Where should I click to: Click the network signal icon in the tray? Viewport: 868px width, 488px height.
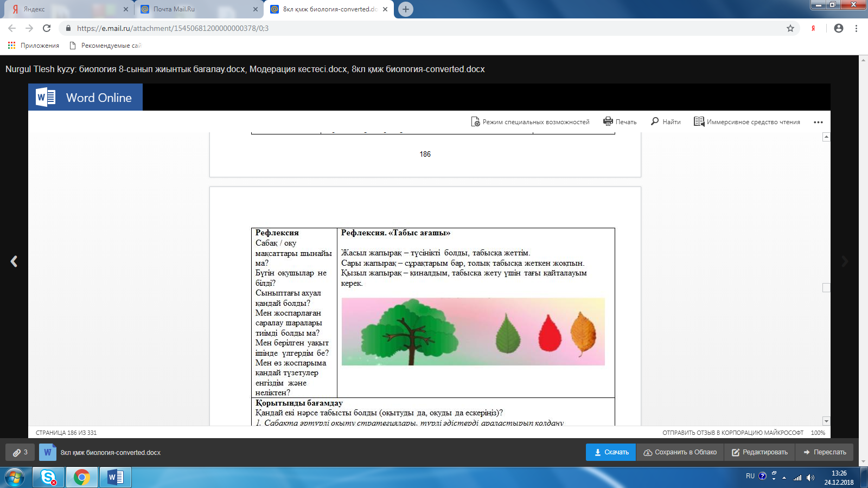(x=797, y=478)
